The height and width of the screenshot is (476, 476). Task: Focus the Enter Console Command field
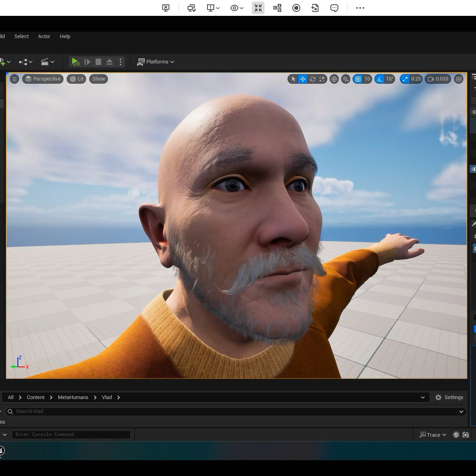click(71, 434)
